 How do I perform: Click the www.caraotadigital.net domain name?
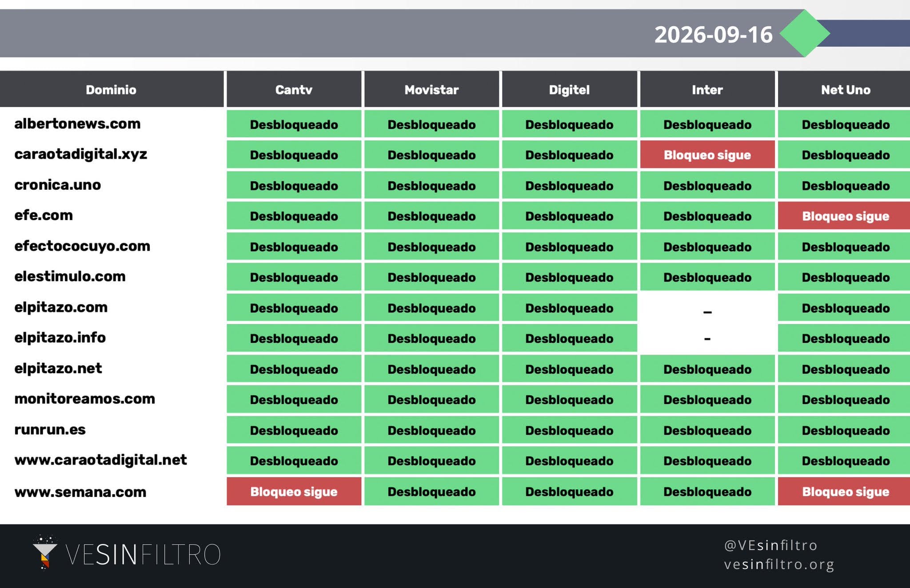point(100,460)
